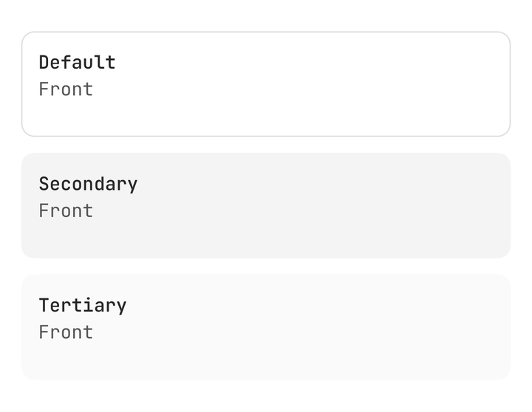Screen dimensions: 532x412
Task: Click right half of the Tertiary card
Action: [388, 327]
